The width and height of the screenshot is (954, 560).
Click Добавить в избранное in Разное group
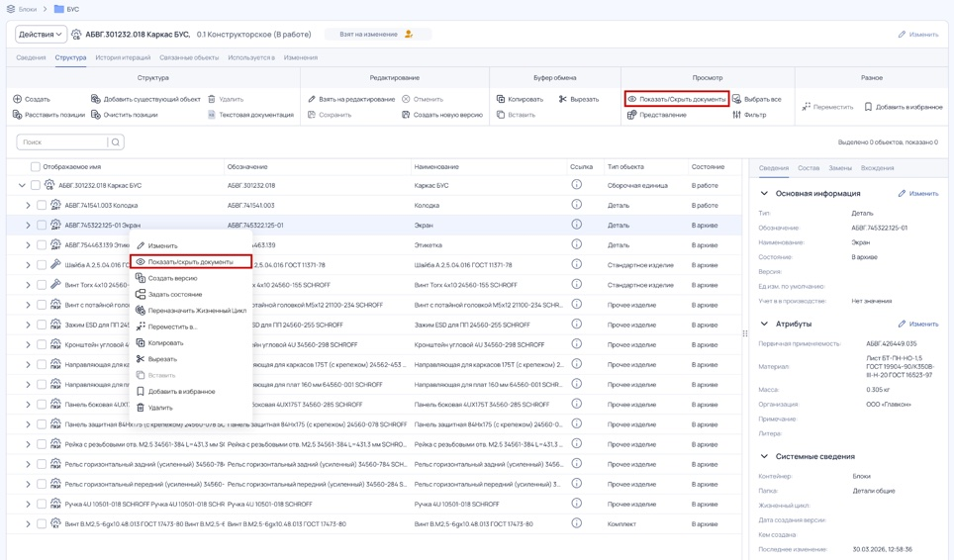pos(904,107)
